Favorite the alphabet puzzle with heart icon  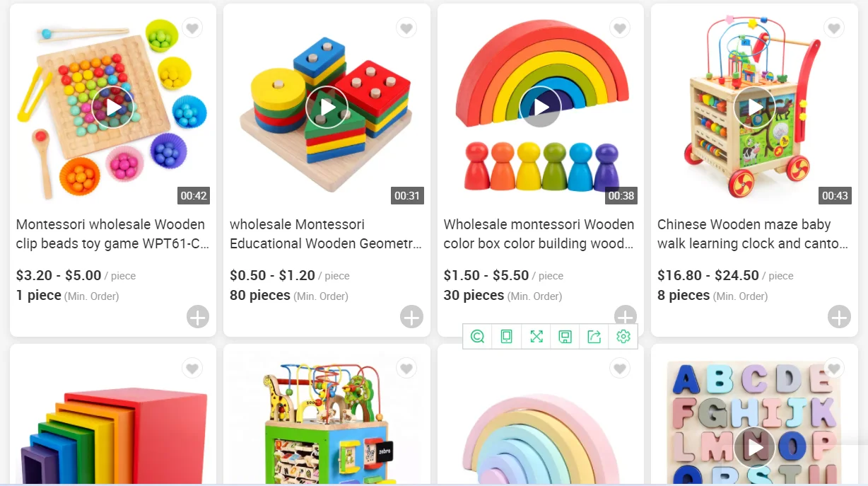[834, 369]
